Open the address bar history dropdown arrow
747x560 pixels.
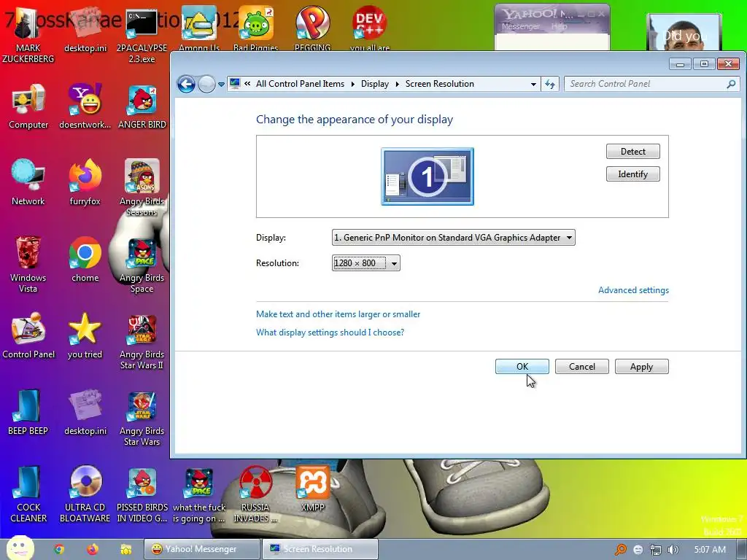[533, 85]
